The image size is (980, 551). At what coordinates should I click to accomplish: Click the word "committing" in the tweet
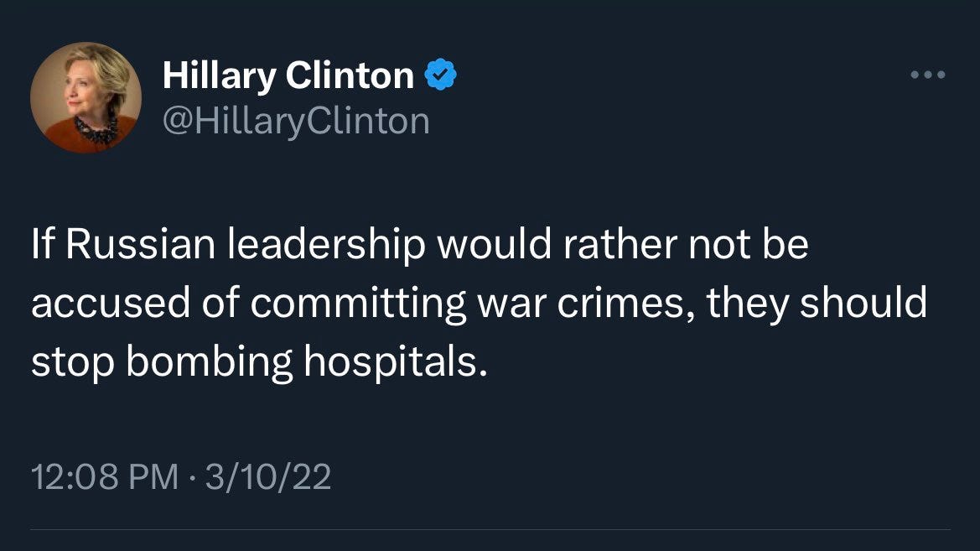tap(358, 304)
